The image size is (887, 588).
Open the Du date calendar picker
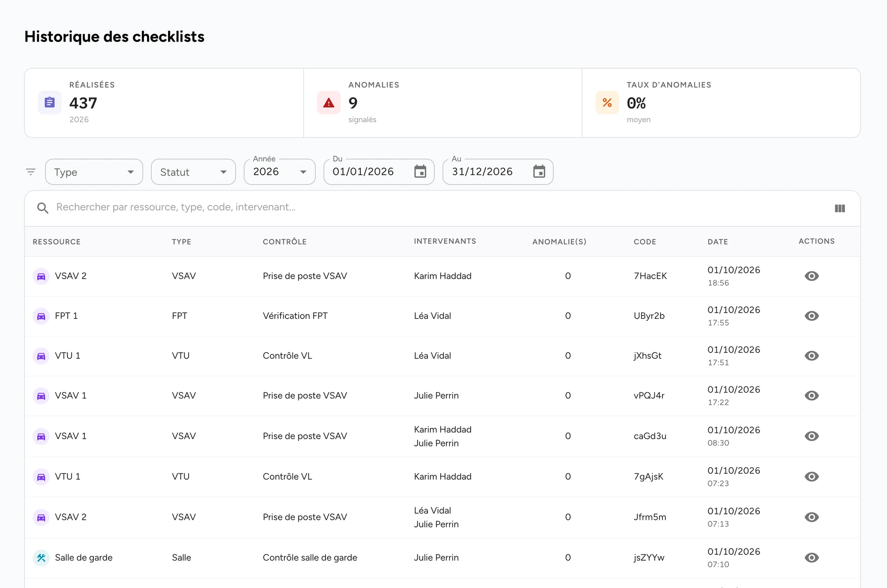[420, 172]
